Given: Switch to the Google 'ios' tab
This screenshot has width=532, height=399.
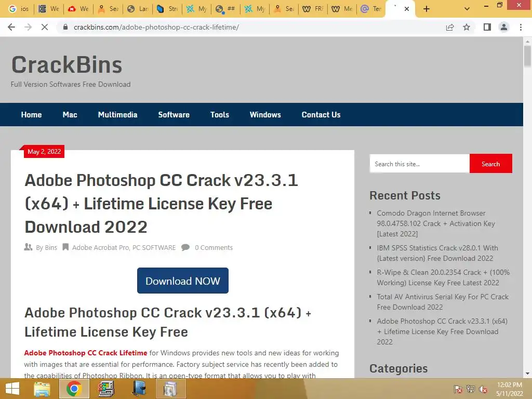Looking at the screenshot, I should (19, 9).
